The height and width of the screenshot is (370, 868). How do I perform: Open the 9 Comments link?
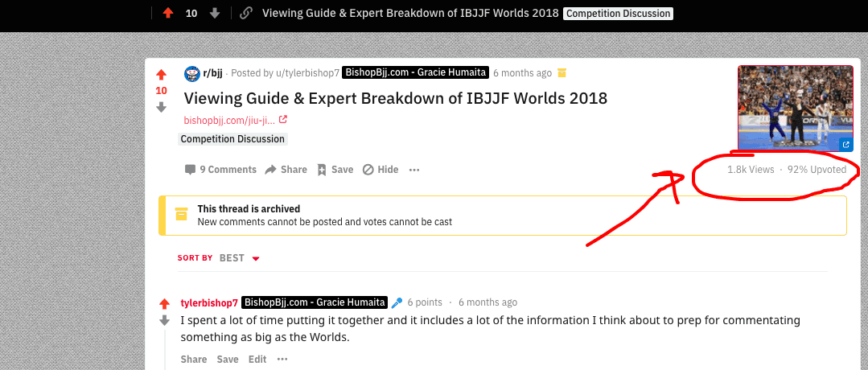[220, 170]
